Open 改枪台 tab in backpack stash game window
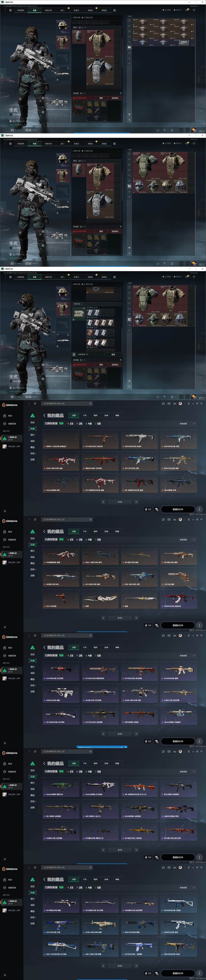The width and height of the screenshot is (206, 980). pyautogui.click(x=104, y=10)
